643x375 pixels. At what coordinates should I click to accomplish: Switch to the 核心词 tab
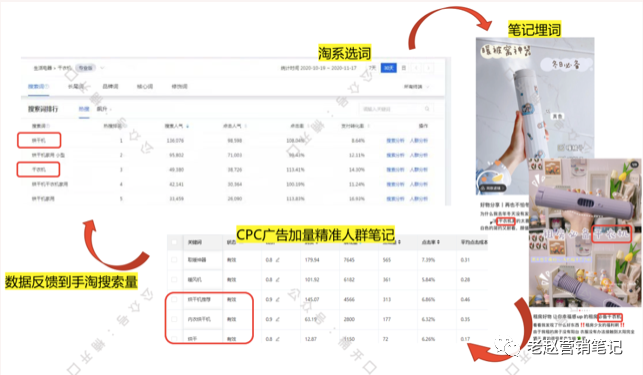pyautogui.click(x=145, y=86)
